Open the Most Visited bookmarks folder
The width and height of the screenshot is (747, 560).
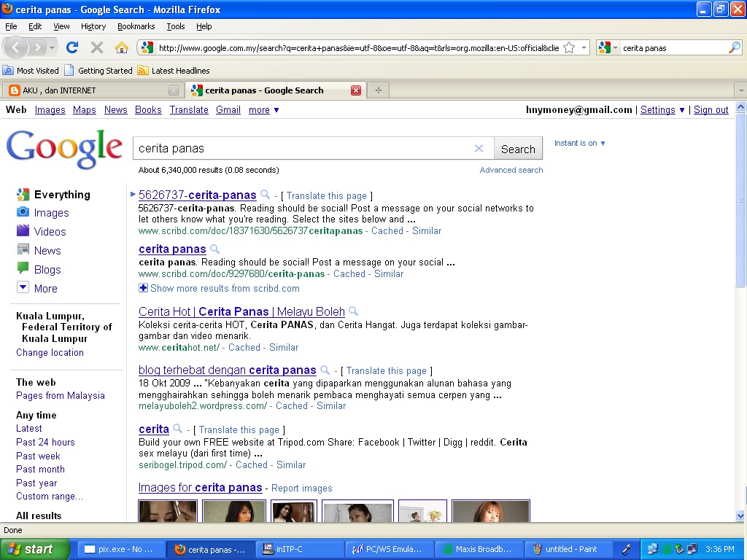click(31, 71)
